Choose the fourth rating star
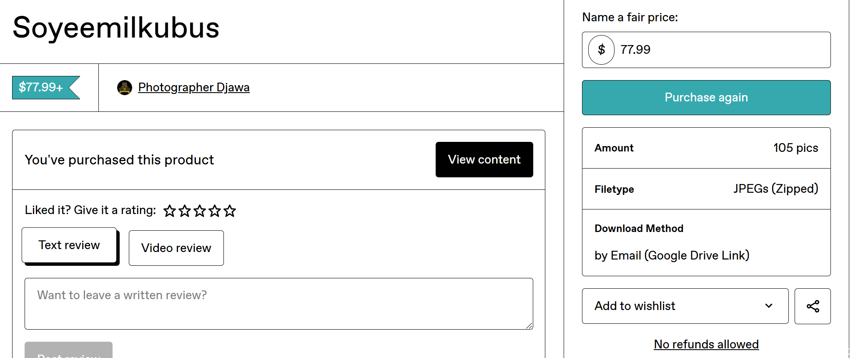This screenshot has width=868, height=358. pos(214,211)
